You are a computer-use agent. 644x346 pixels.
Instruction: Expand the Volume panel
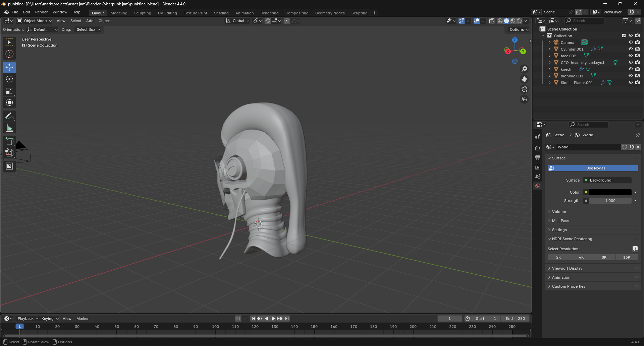[x=559, y=212]
